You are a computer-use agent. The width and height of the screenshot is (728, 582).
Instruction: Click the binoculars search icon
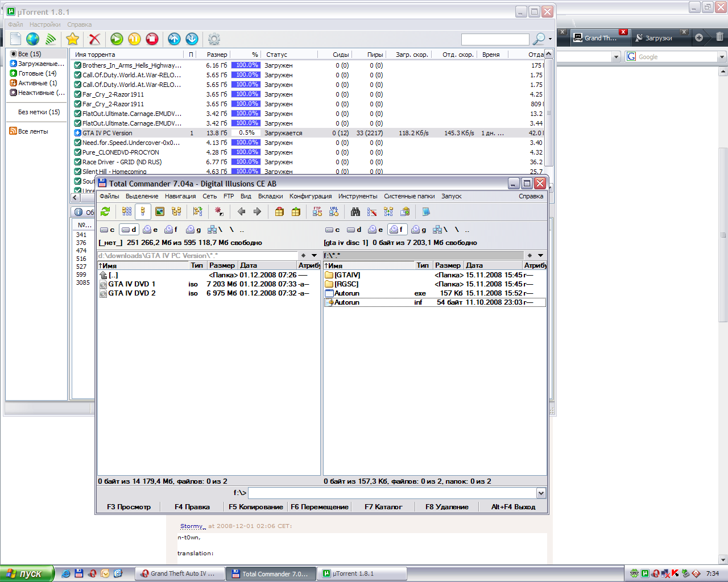click(355, 211)
